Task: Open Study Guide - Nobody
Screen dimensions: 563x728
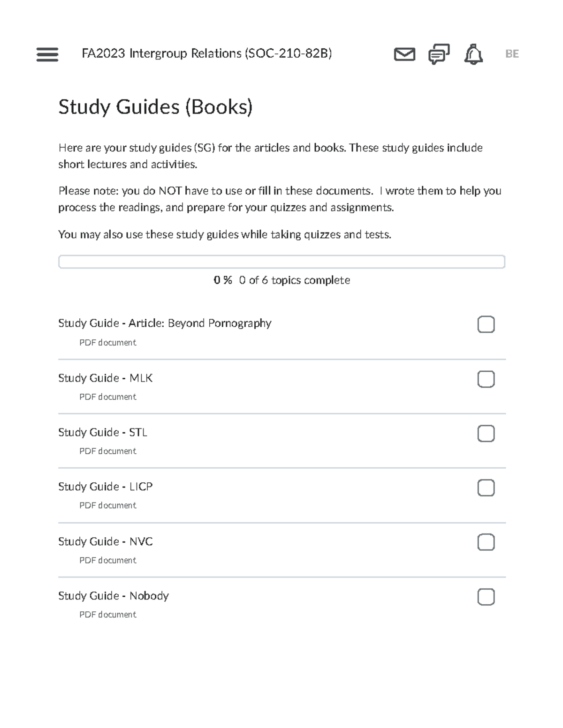Action: tap(114, 596)
